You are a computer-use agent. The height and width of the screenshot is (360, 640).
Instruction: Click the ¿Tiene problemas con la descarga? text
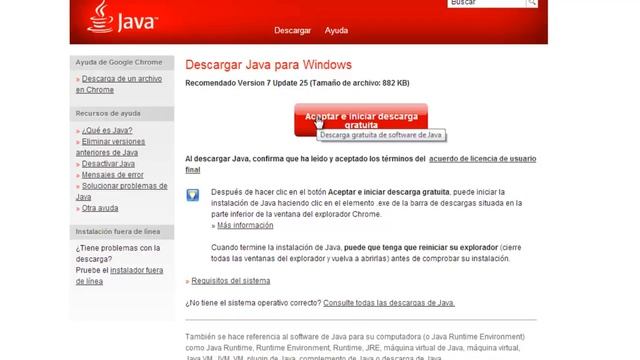(x=118, y=253)
